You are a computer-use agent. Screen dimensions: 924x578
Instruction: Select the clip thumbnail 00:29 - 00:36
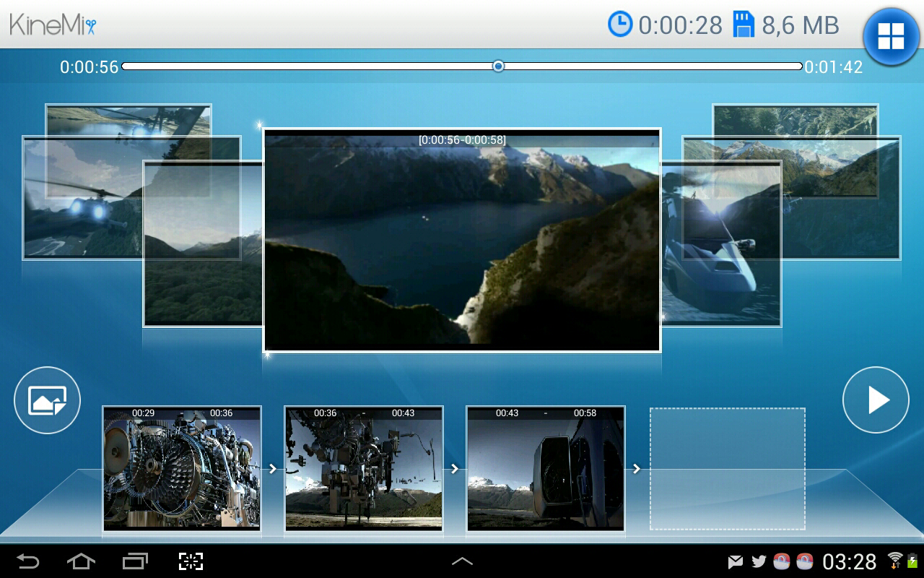pos(182,469)
